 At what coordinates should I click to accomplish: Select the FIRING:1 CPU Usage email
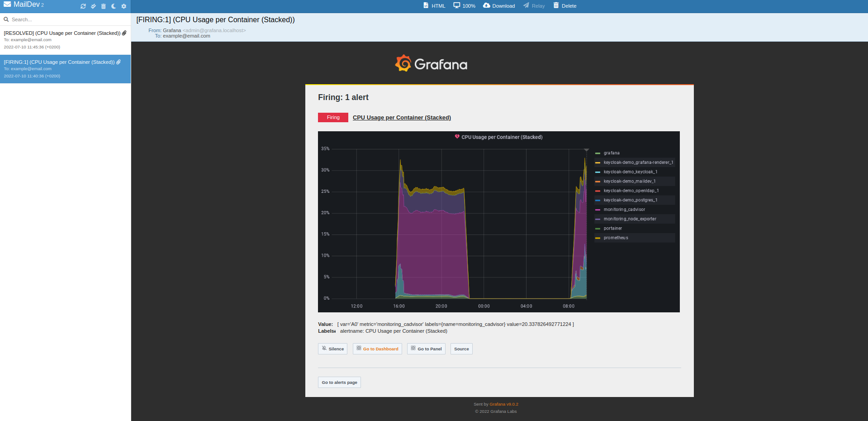[65, 69]
